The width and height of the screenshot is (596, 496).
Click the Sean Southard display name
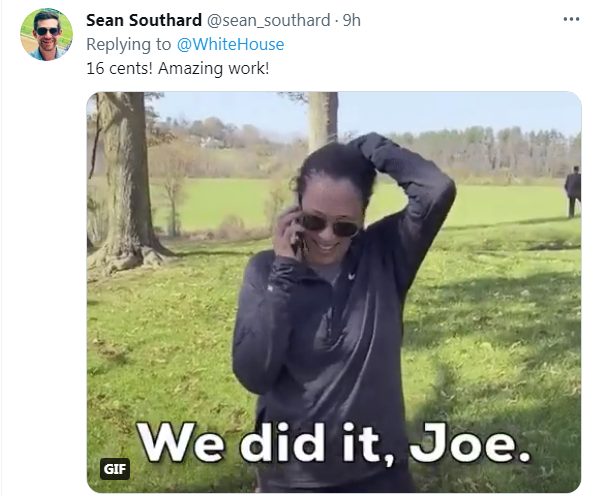pyautogui.click(x=144, y=20)
